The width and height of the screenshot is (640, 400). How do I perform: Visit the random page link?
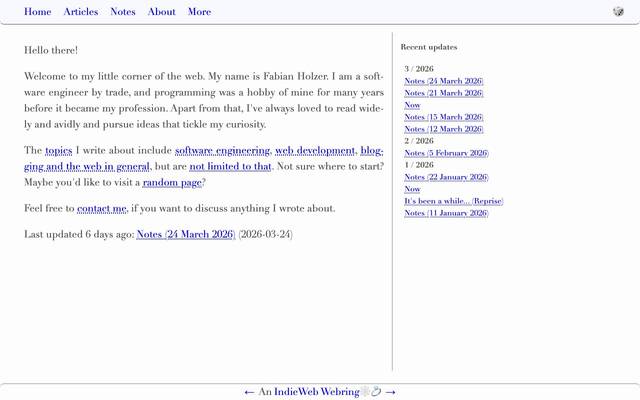tap(172, 182)
